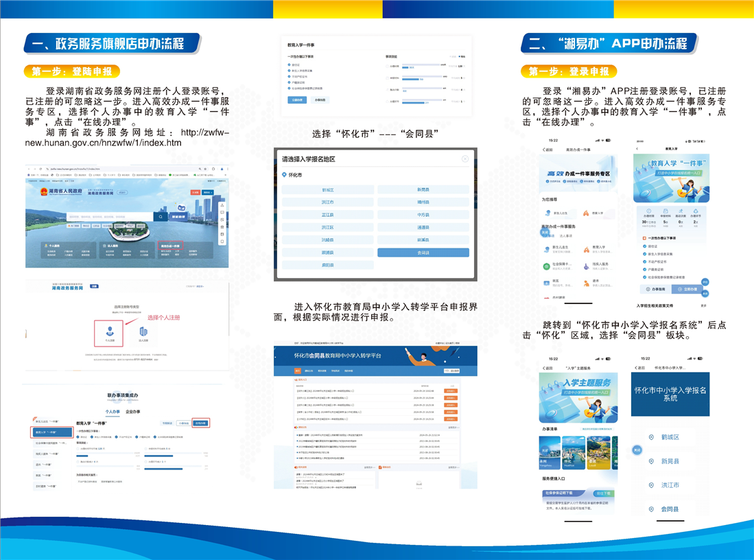Tap the 永州 city thumbnail card
754x560 pixels.
[550, 453]
